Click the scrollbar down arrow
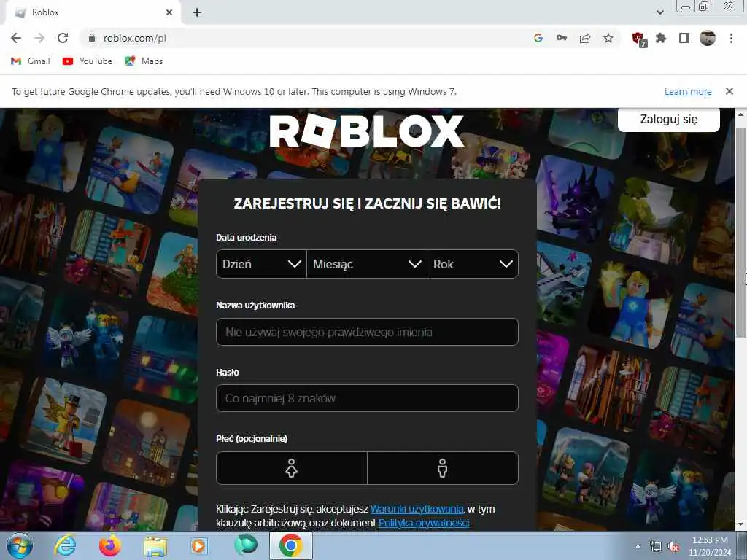747x560 pixels. coord(740,524)
